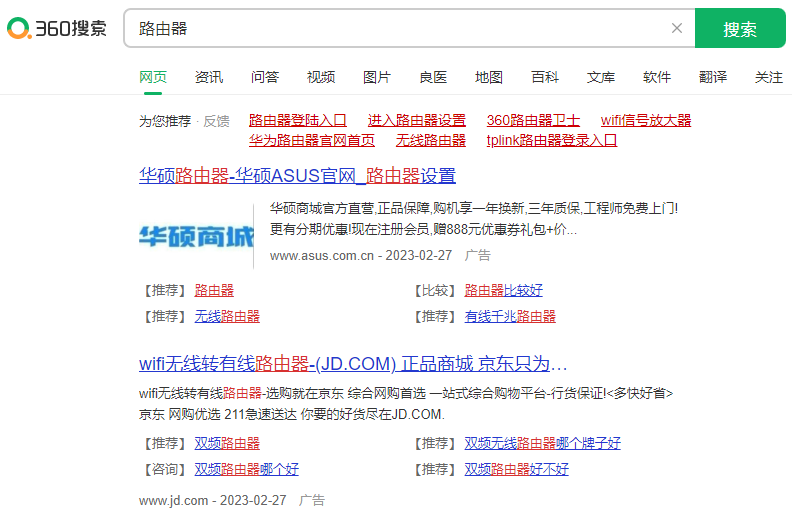Open 【咨询】双频路由器哪个好 sublink
792x513 pixels.
246,470
